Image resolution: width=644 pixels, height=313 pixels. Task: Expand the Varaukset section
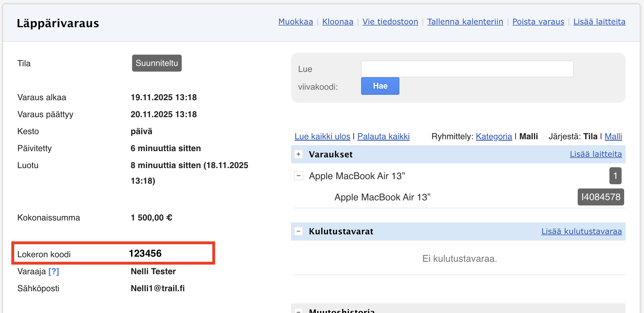[298, 154]
